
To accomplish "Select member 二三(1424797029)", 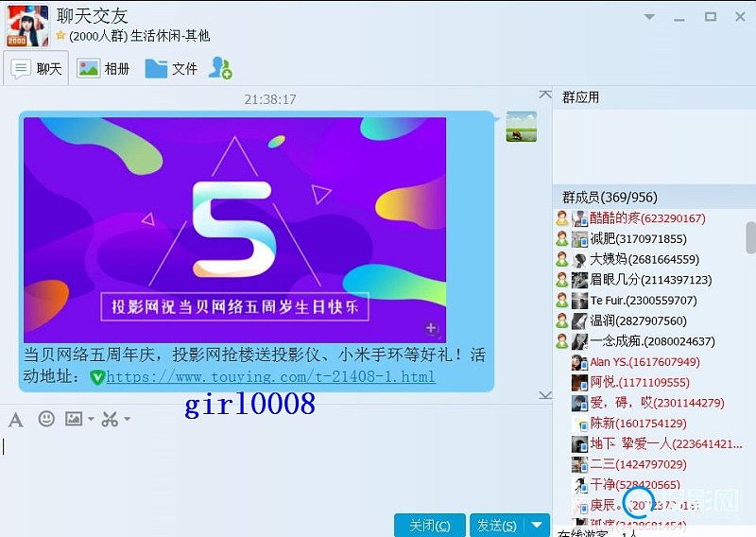I will 639,464.
